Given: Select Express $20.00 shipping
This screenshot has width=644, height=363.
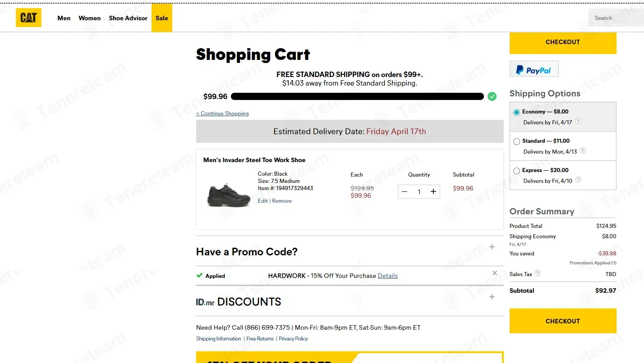Looking at the screenshot, I should pyautogui.click(x=517, y=171).
